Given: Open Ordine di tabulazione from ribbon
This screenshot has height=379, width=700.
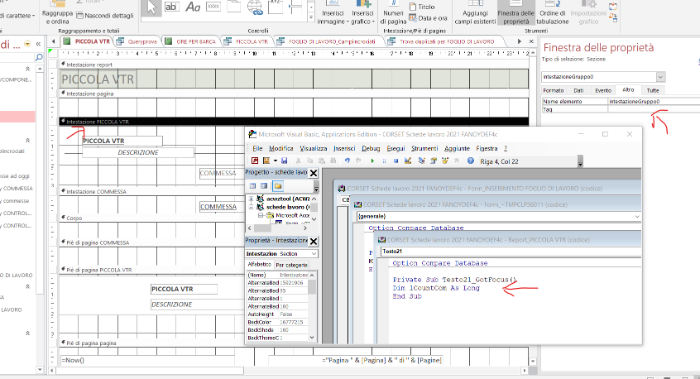Looking at the screenshot, I should pyautogui.click(x=553, y=13).
